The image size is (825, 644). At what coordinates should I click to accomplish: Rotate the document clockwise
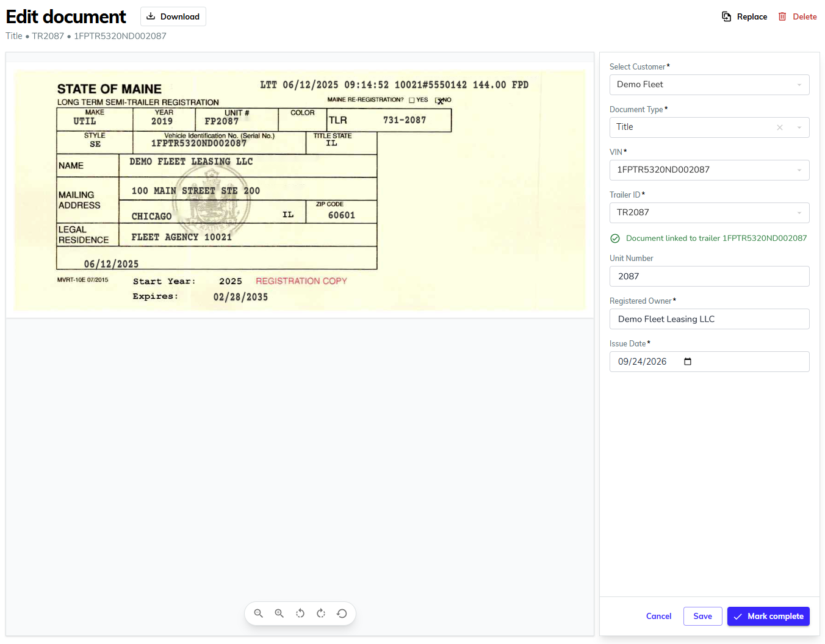321,614
